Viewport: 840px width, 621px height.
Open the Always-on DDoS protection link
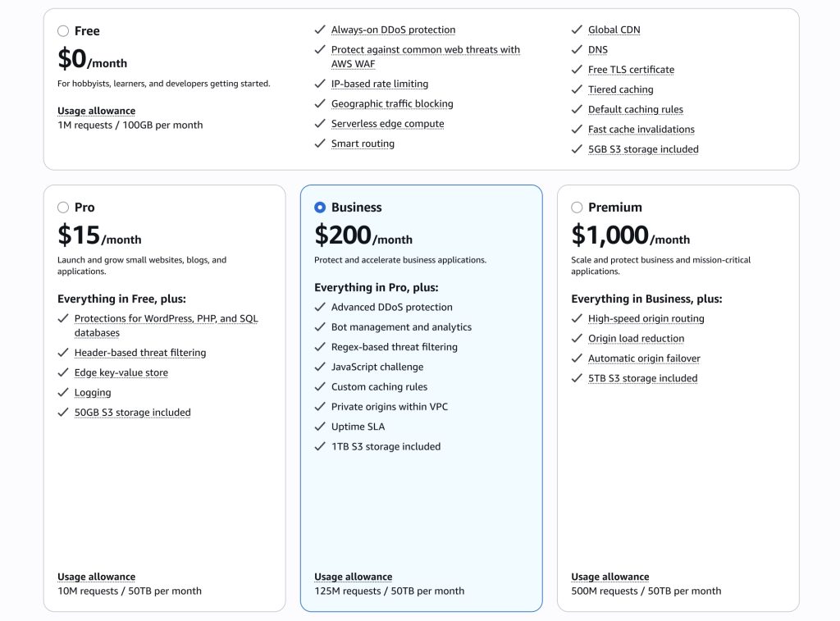pos(395,30)
